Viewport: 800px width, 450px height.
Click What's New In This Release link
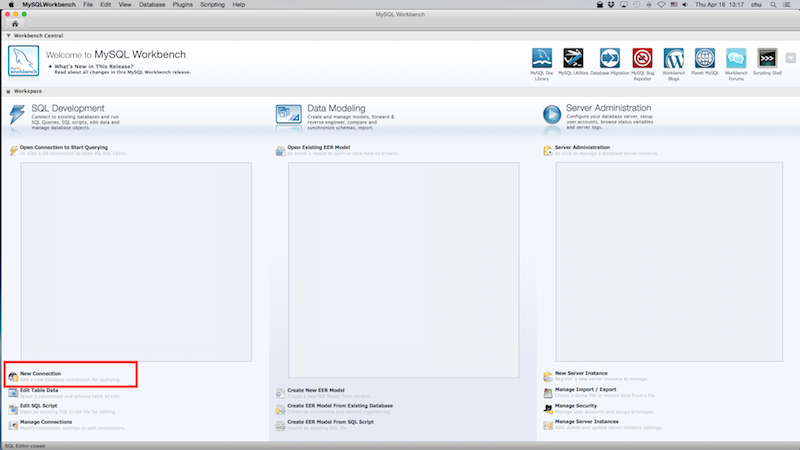[x=94, y=66]
